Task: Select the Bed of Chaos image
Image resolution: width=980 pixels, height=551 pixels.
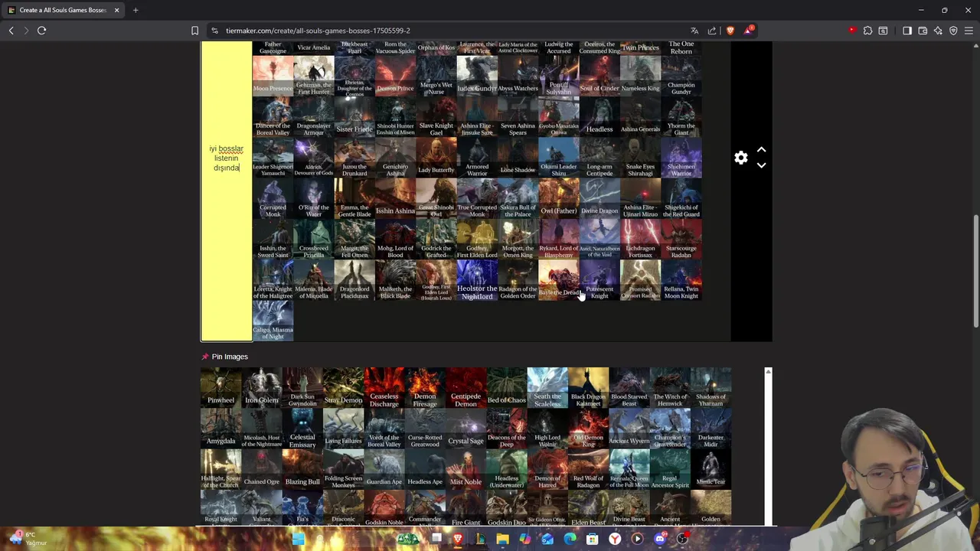Action: coord(507,387)
